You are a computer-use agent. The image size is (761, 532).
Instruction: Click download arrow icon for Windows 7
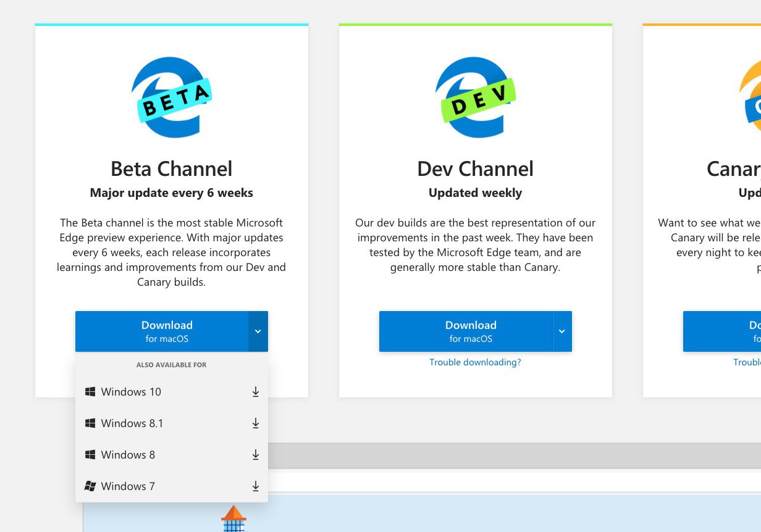point(256,486)
